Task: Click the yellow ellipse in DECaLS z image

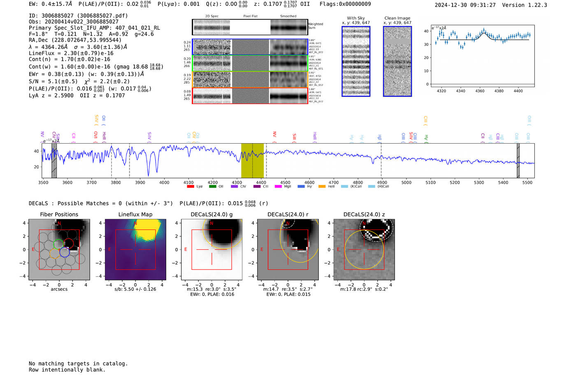Action: click(364, 250)
